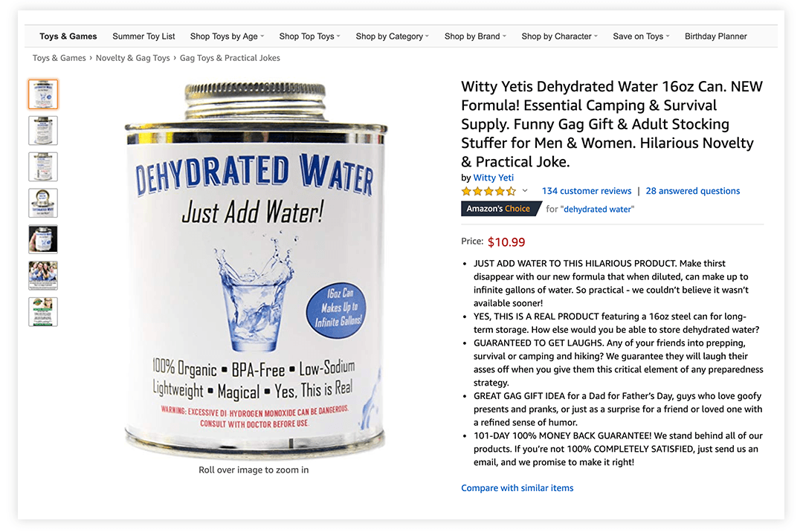View the second can thumbnail

click(x=43, y=131)
